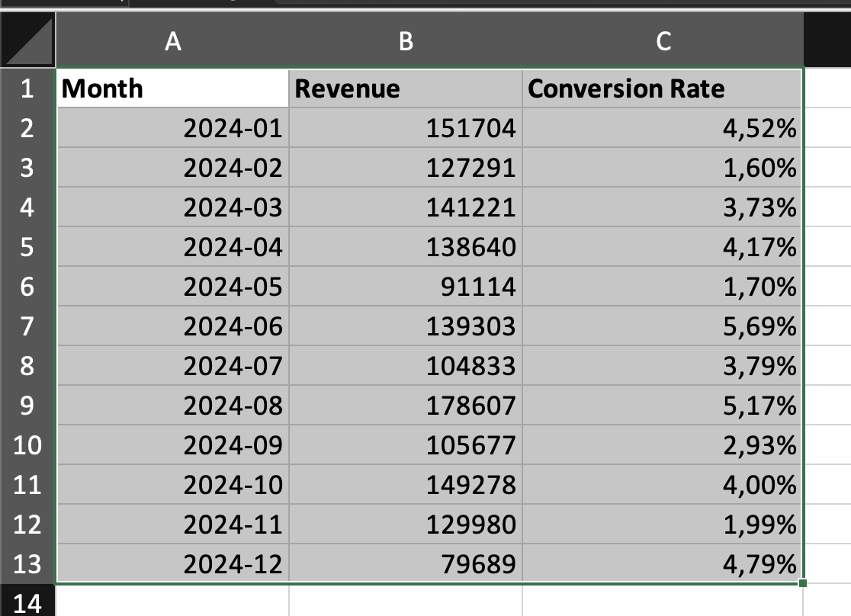Click the Select All corner triangle
The height and width of the screenshot is (616, 851).
click(x=28, y=41)
